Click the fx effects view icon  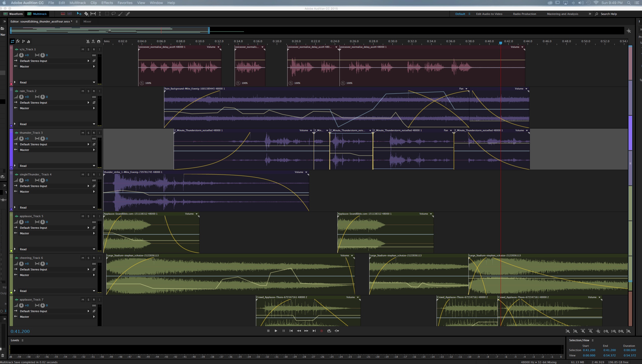(x=18, y=41)
